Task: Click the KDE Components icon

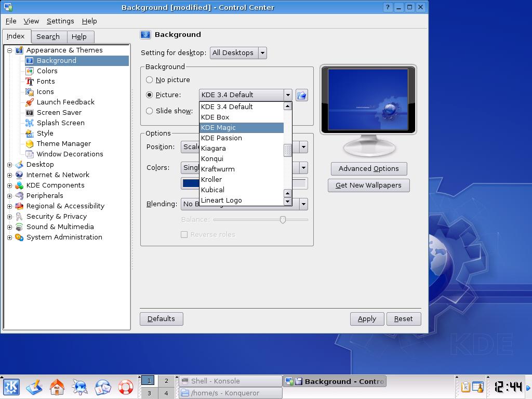Action: [x=19, y=185]
